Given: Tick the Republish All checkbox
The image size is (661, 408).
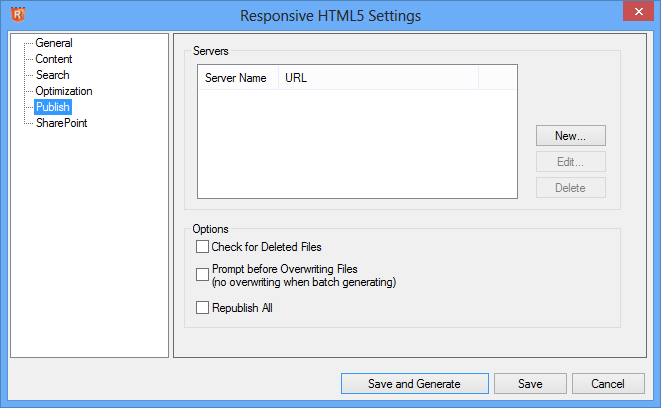Looking at the screenshot, I should [203, 308].
